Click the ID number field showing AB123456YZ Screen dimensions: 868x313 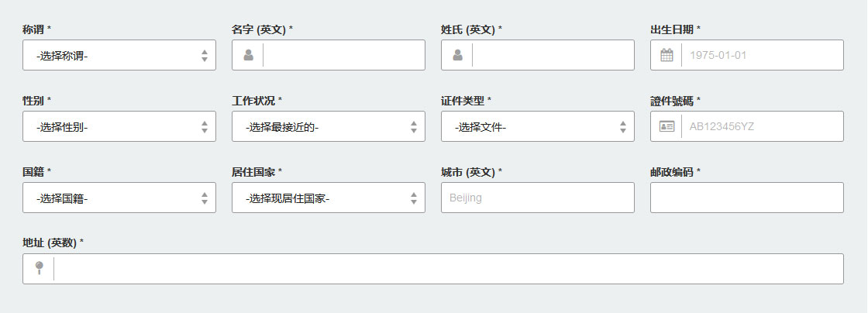tap(763, 126)
